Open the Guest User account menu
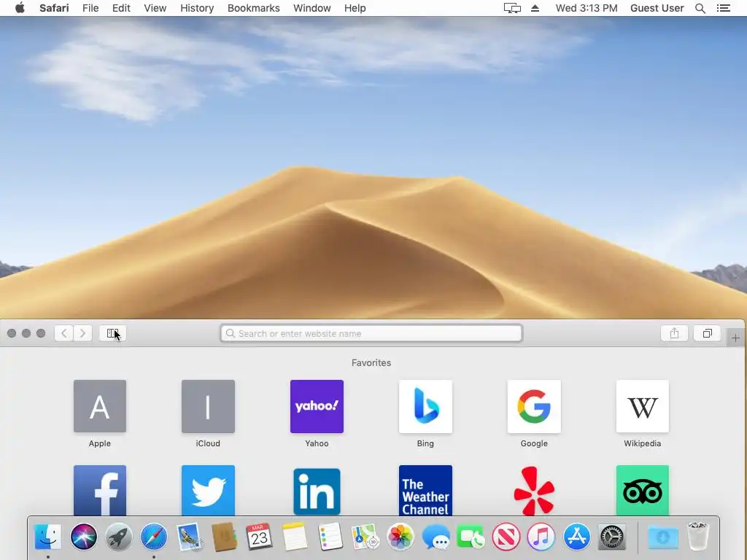 click(657, 8)
